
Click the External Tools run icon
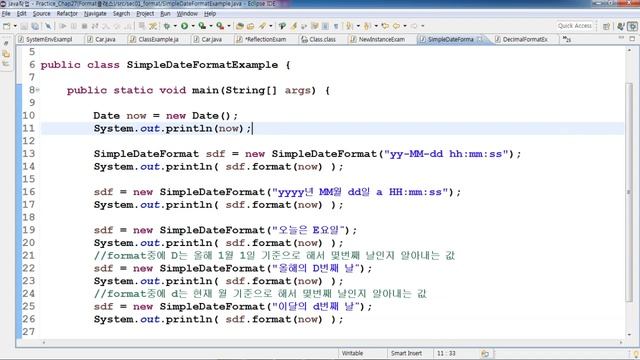220,26
